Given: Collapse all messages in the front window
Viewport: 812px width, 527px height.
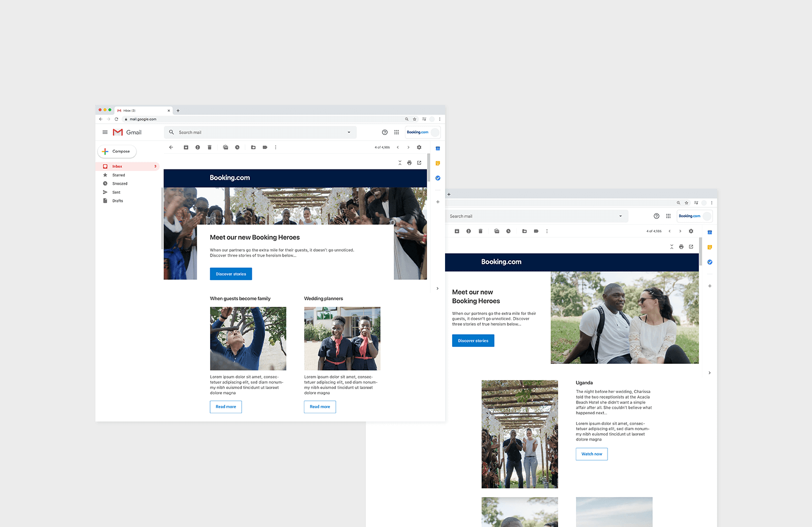Looking at the screenshot, I should pos(400,163).
